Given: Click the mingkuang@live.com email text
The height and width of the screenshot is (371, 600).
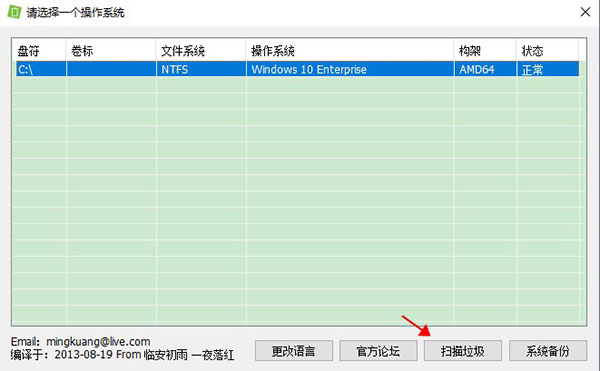Looking at the screenshot, I should point(98,341).
